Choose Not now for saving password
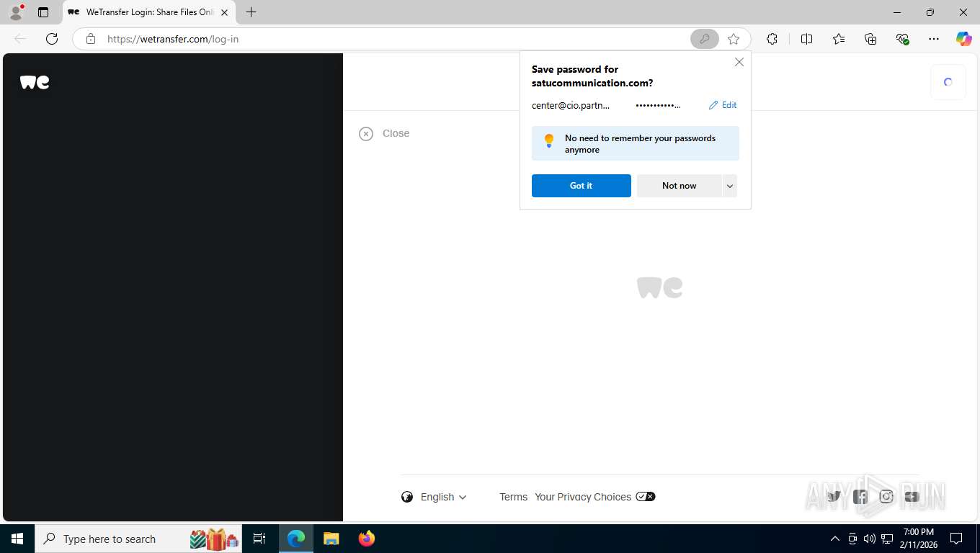The height and width of the screenshot is (553, 980). 680,186
